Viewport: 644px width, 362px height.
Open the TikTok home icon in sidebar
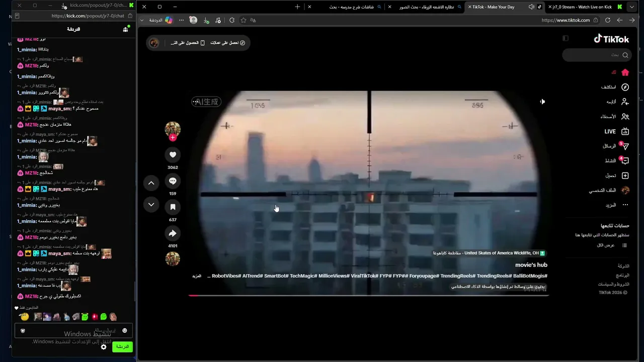point(625,72)
